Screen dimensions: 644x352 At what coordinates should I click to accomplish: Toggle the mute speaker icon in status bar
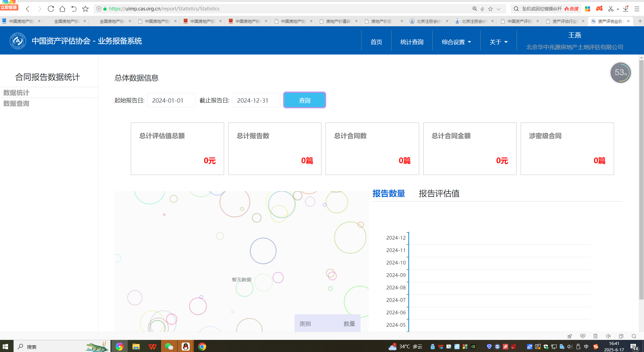pyautogui.click(x=608, y=336)
